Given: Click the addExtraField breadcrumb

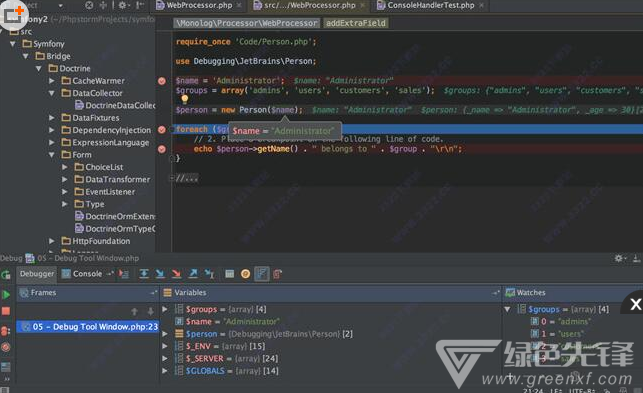Looking at the screenshot, I should pos(356,23).
